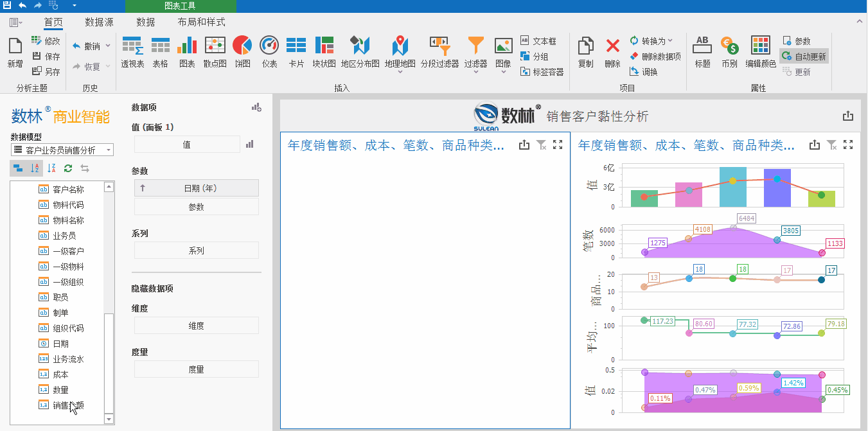Switch to the 布局和样式 tab
The height and width of the screenshot is (431, 868).
[x=201, y=22]
